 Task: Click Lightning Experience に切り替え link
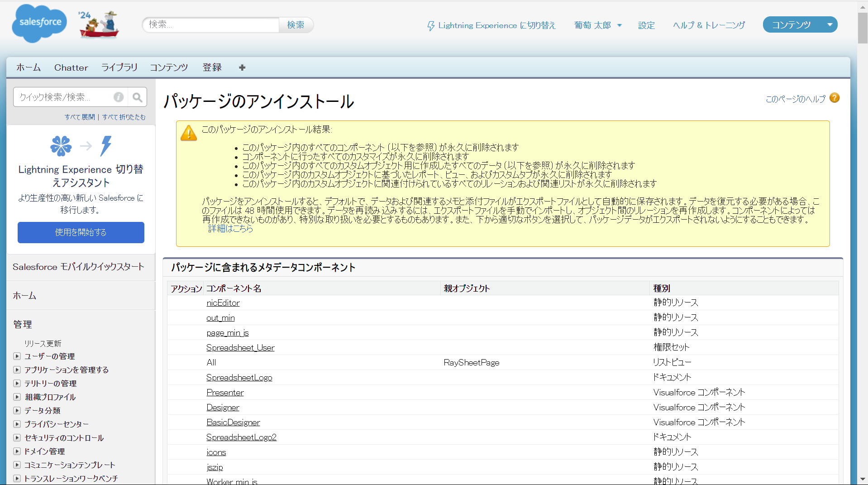(x=497, y=25)
